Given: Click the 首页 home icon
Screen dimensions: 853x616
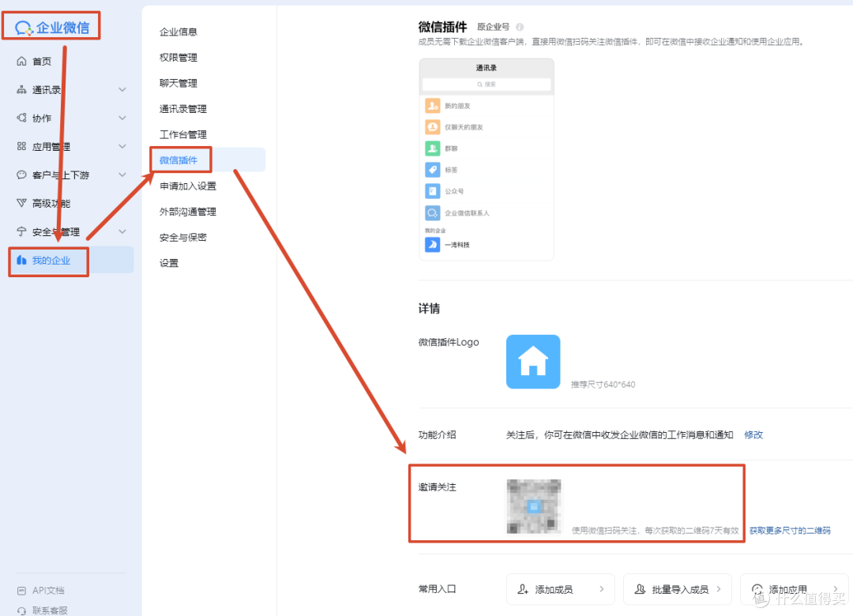Looking at the screenshot, I should (21, 61).
